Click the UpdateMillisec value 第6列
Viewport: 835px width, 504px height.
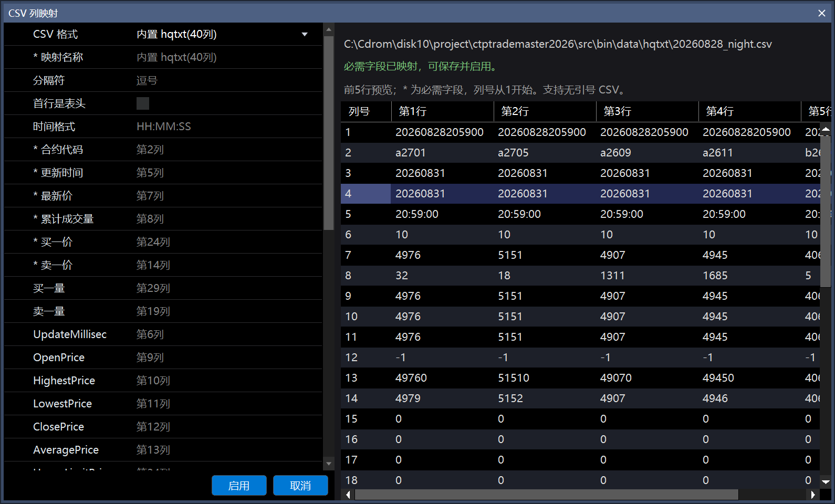pos(150,334)
